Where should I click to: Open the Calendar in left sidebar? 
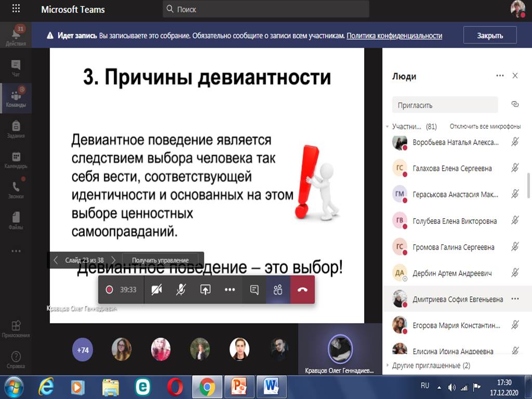pos(16,160)
